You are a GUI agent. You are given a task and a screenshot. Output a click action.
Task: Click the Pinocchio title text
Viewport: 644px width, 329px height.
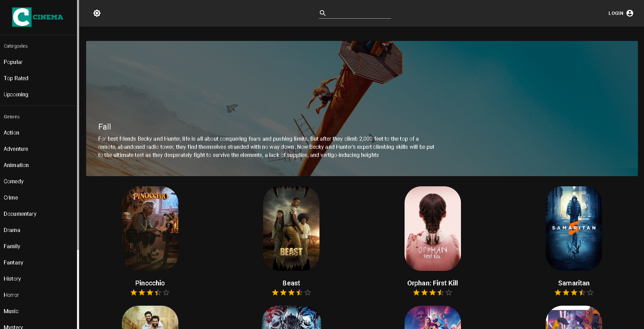[x=150, y=283]
